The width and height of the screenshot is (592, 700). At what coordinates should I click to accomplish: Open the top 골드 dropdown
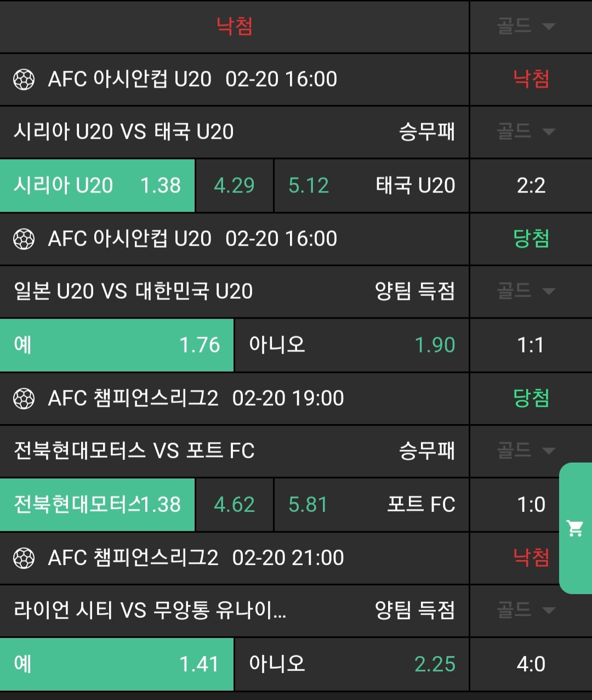point(526,26)
